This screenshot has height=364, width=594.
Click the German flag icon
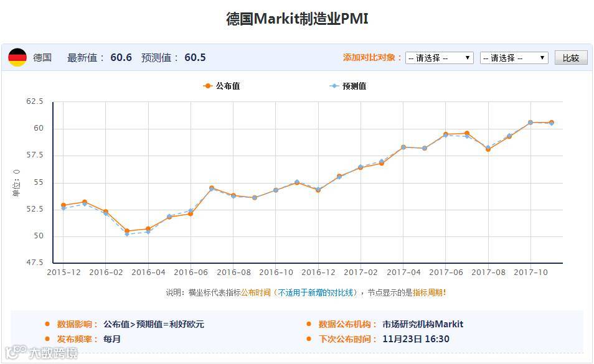tap(17, 57)
